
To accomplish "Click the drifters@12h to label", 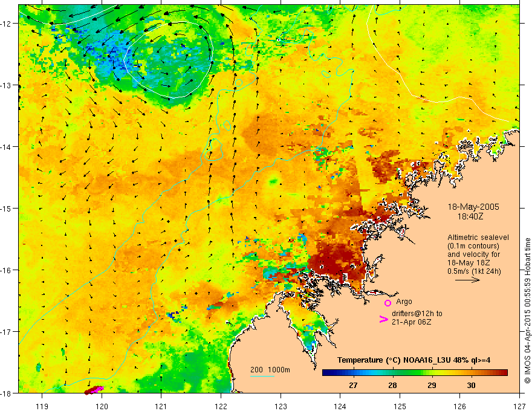I will point(417,314).
